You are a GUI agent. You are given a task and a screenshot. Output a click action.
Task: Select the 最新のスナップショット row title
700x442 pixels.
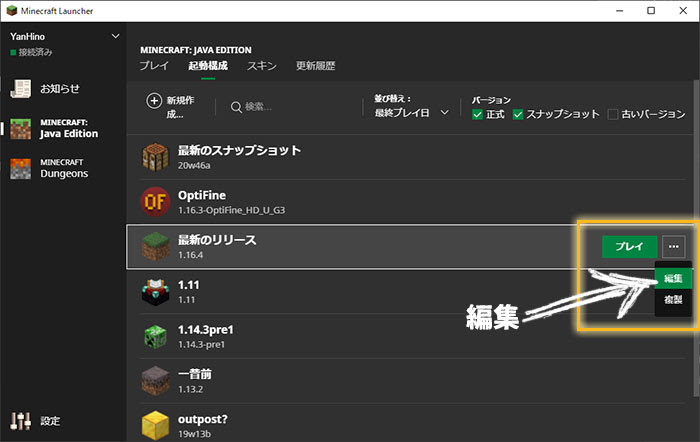[239, 150]
